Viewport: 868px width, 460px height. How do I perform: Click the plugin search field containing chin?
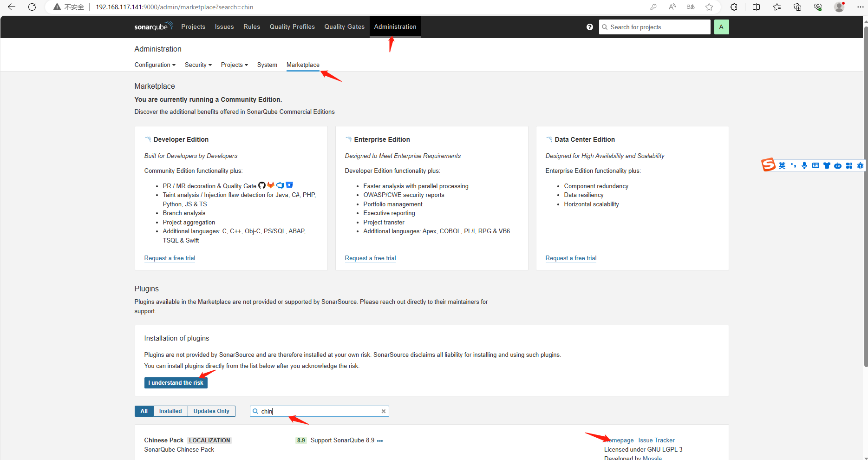pos(320,411)
